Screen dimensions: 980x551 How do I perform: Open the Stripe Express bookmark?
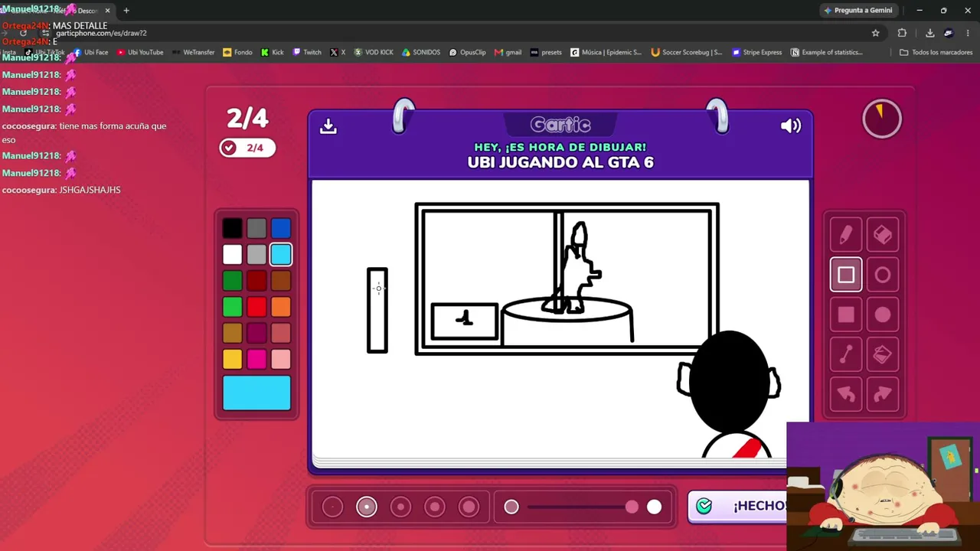click(x=757, y=52)
